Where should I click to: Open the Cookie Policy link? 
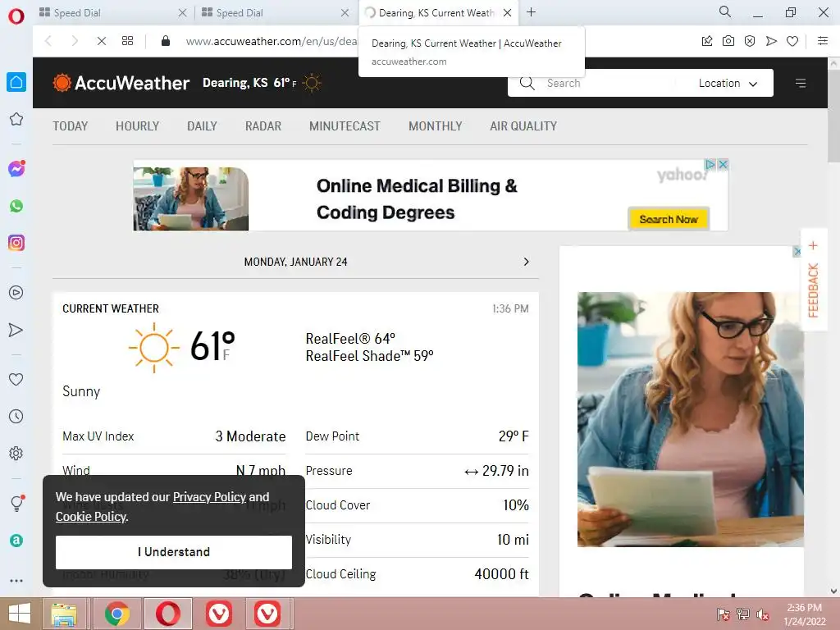click(x=91, y=517)
